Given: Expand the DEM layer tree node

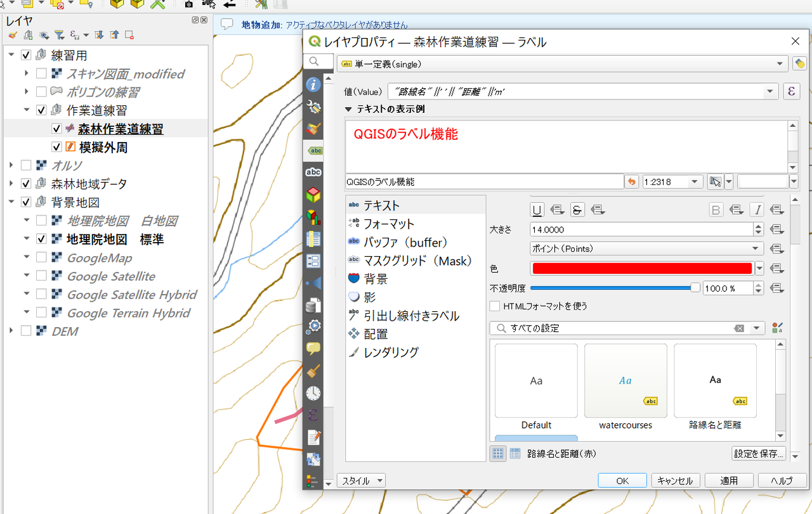Looking at the screenshot, I should coord(11,331).
